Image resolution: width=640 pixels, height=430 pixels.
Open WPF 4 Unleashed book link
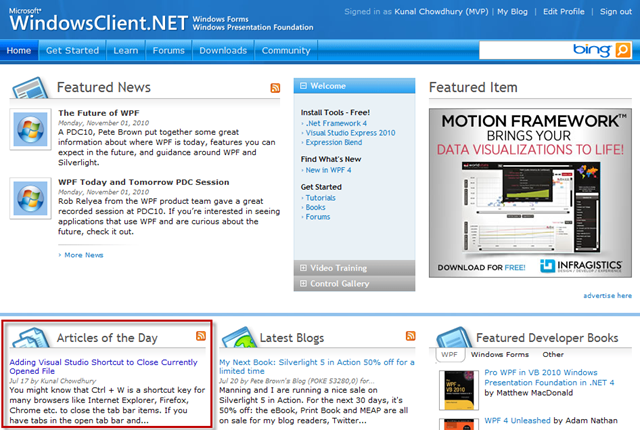(517, 421)
